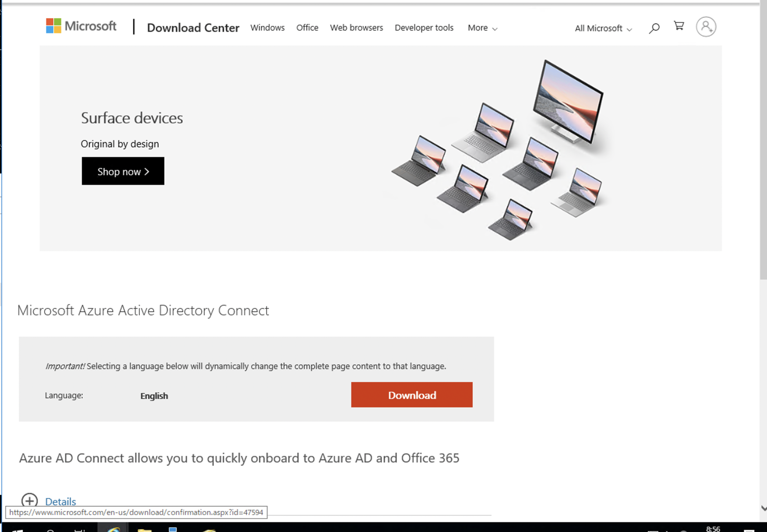The height and width of the screenshot is (532, 767).
Task: Click the status URL 'confirmation.aspx?id=47594' tooltip
Action: (136, 512)
